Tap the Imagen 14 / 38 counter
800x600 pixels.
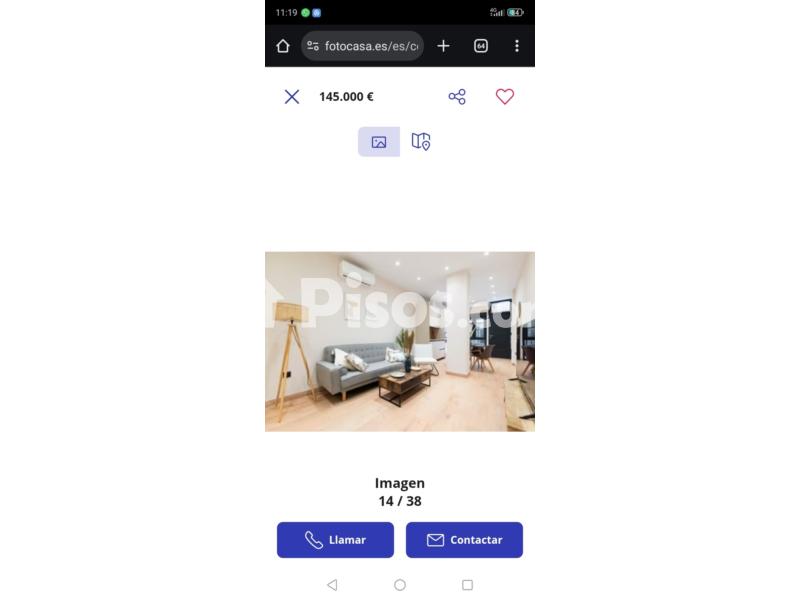pyautogui.click(x=400, y=492)
